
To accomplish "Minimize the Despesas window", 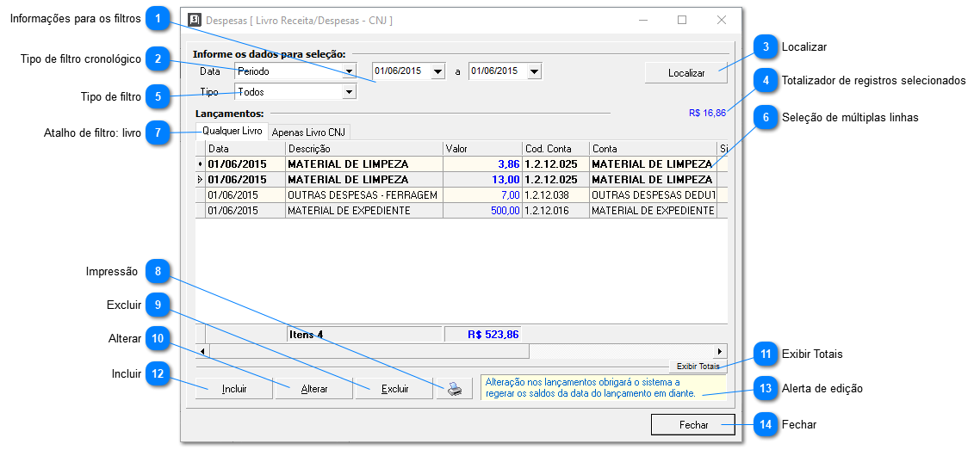I will tap(643, 20).
